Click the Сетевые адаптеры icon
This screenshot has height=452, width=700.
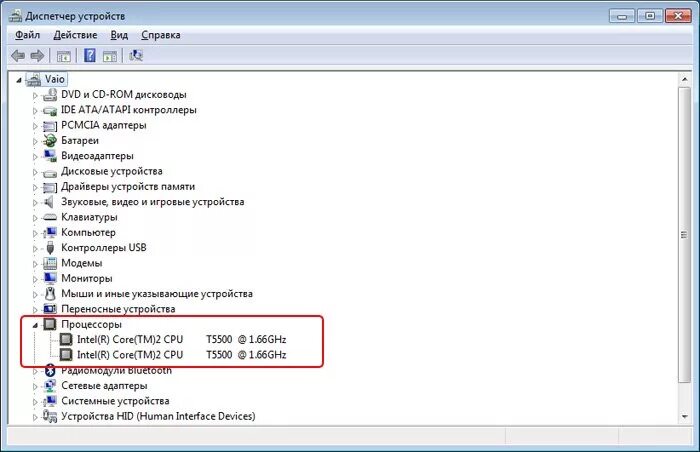pyautogui.click(x=50, y=386)
